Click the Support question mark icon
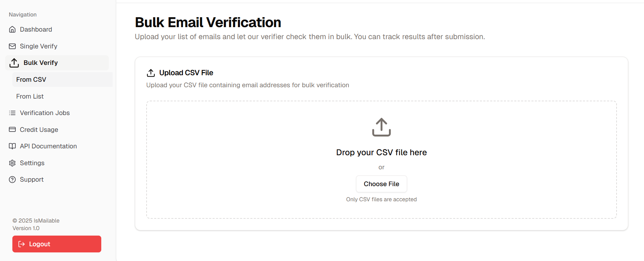 (x=12, y=180)
